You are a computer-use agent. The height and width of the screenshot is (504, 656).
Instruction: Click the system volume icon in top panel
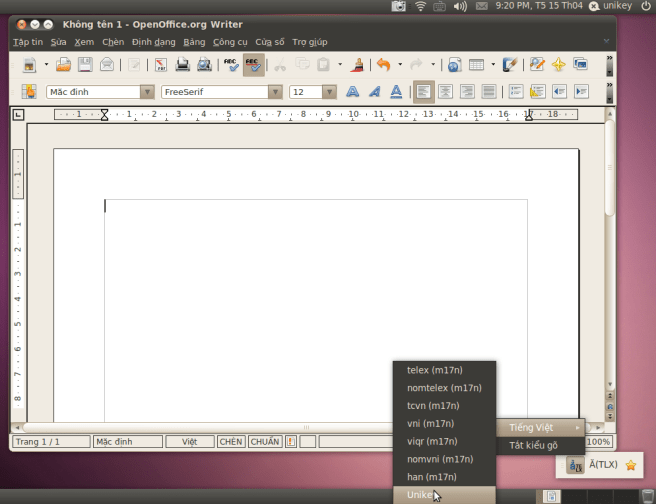pyautogui.click(x=460, y=7)
